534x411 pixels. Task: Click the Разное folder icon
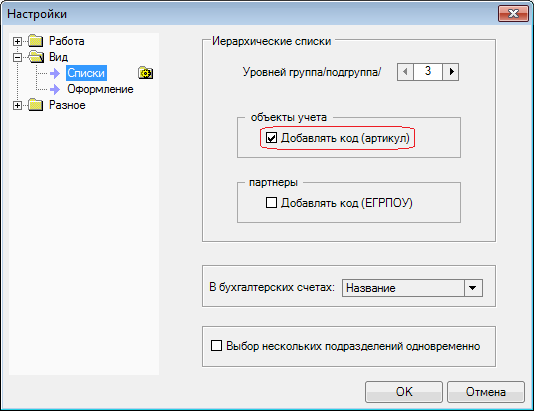[36, 105]
